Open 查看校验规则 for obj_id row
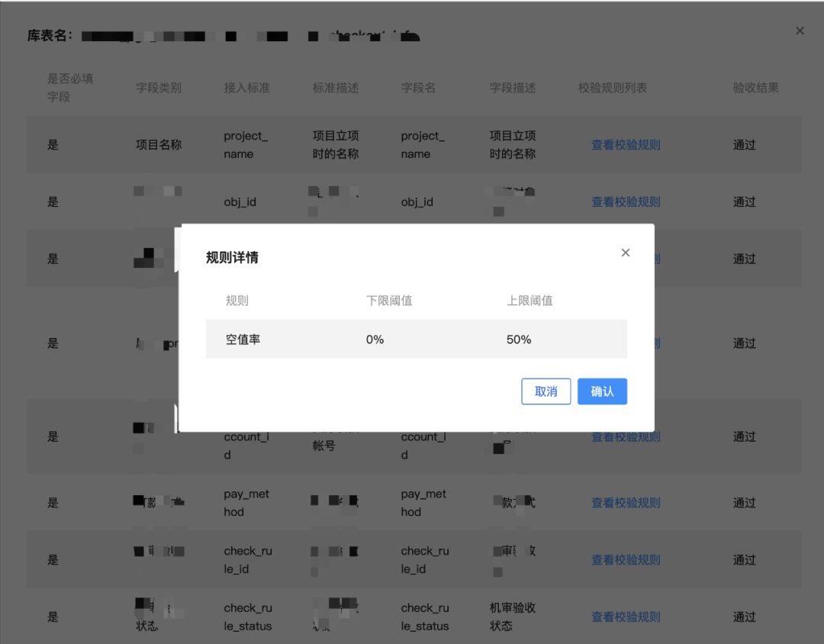This screenshot has height=644, width=824. coord(626,202)
